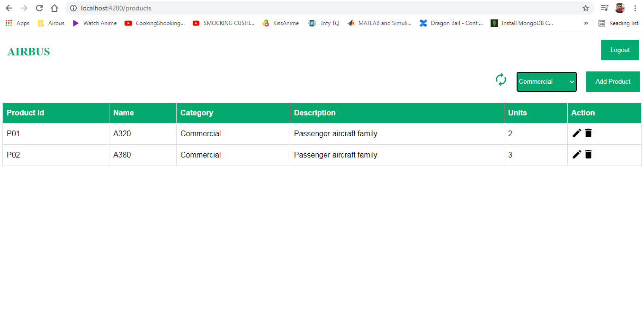644x324 pixels.
Task: Open the Chrome apps grid
Action: [9, 23]
